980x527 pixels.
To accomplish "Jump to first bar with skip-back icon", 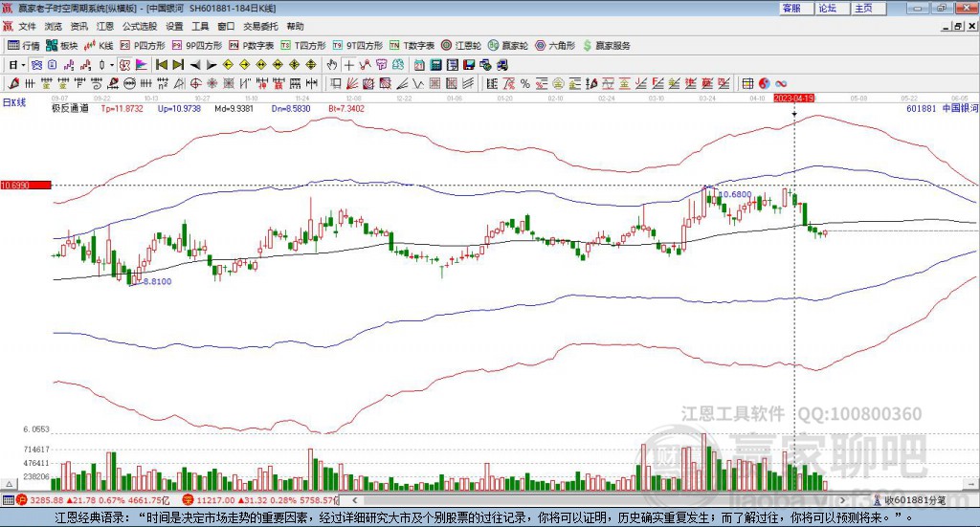I will coord(161,65).
